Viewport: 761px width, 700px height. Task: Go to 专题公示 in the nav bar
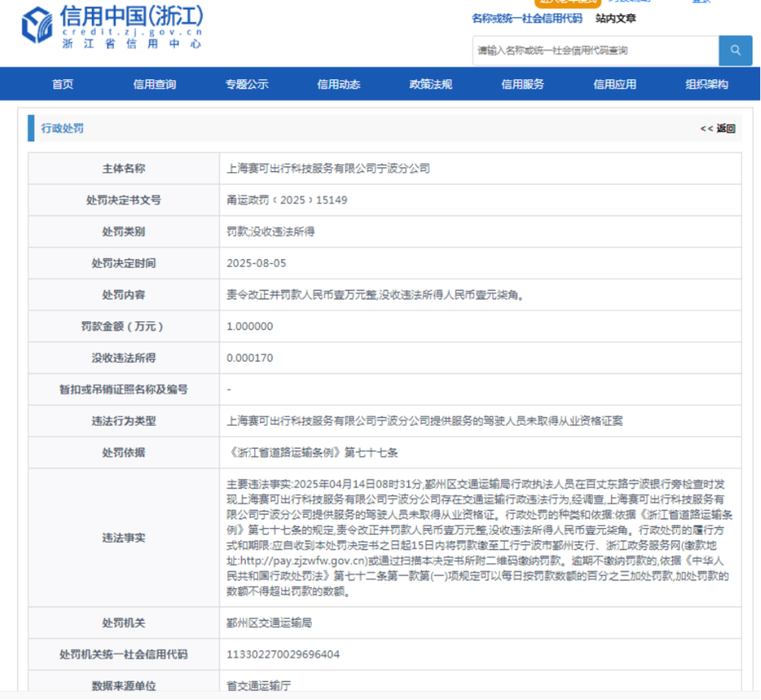point(247,85)
